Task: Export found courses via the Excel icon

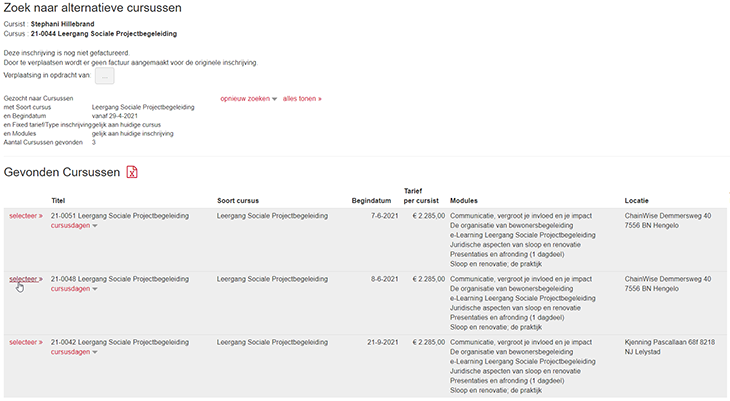Action: (x=132, y=172)
